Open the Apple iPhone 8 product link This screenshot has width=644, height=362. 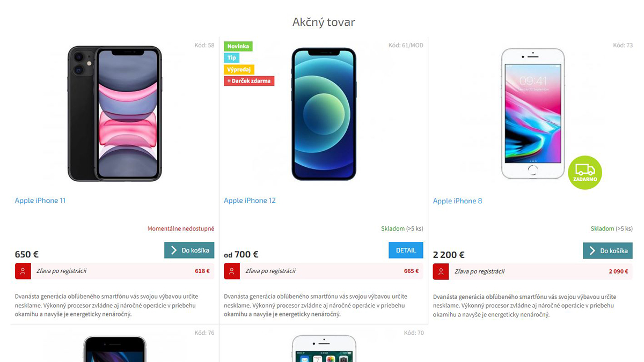[458, 201]
